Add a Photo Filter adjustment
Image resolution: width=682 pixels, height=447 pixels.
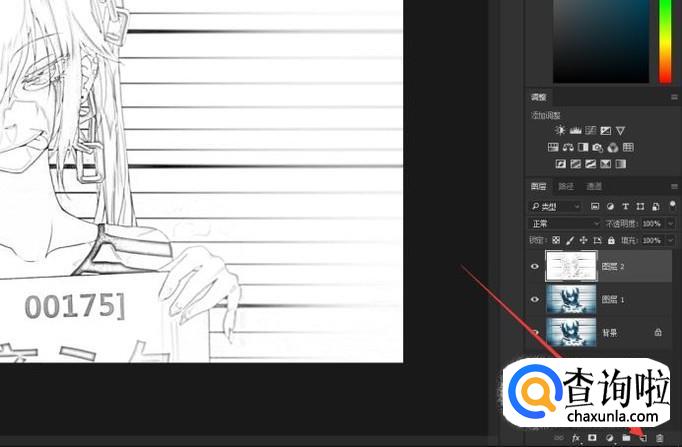pos(598,147)
